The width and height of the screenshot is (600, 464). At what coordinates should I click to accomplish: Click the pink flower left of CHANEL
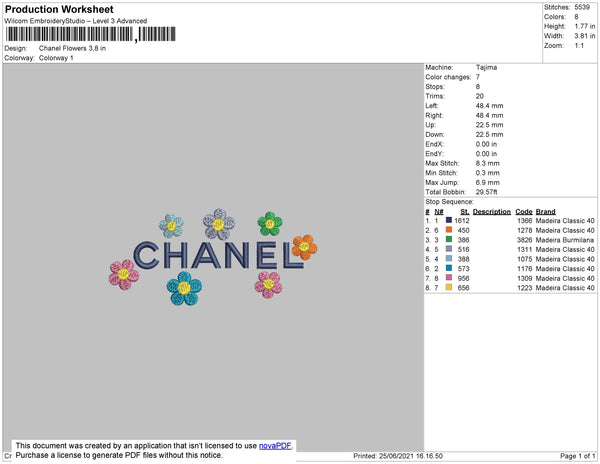pos(124,274)
